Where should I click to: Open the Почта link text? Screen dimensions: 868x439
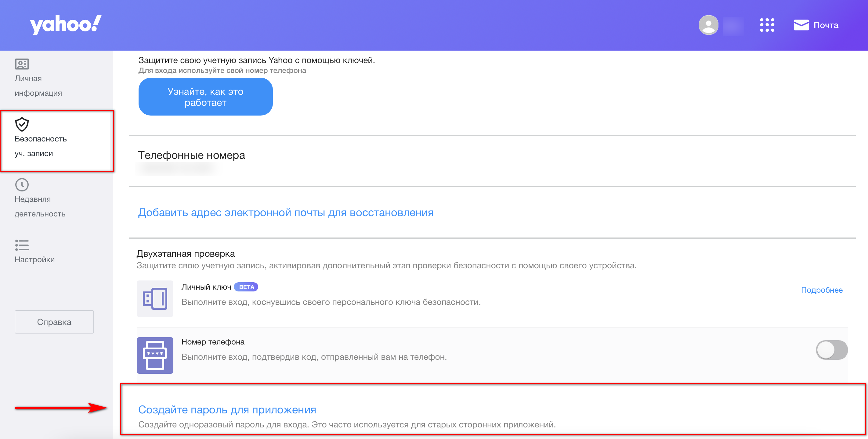[826, 25]
